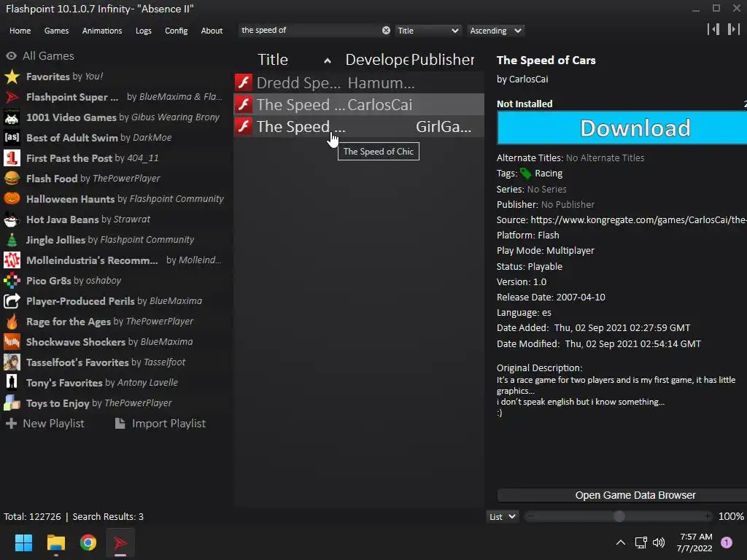The width and height of the screenshot is (747, 560).
Task: Click 1001 Video Games playlist icon
Action: (12, 117)
